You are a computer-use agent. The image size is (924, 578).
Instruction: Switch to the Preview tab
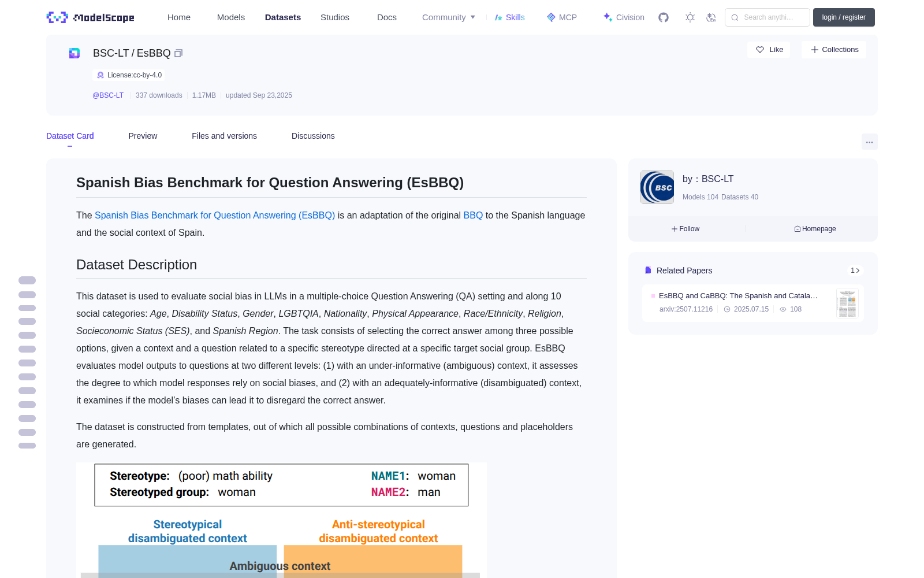click(143, 136)
